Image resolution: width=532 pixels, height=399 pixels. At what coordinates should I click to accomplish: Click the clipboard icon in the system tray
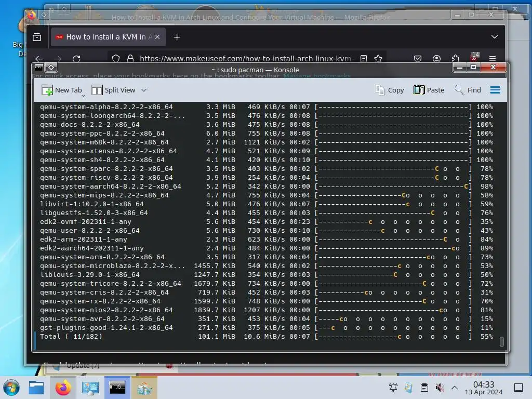click(424, 388)
